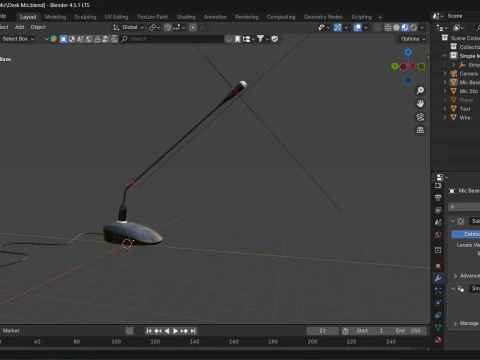
Task: Open the View Layer properties tab
Action: click(x=438, y=210)
